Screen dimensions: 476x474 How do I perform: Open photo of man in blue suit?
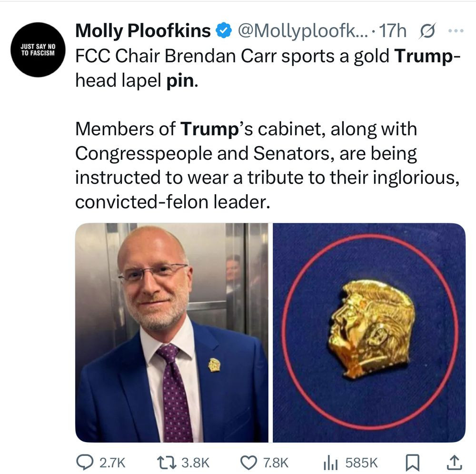172,333
